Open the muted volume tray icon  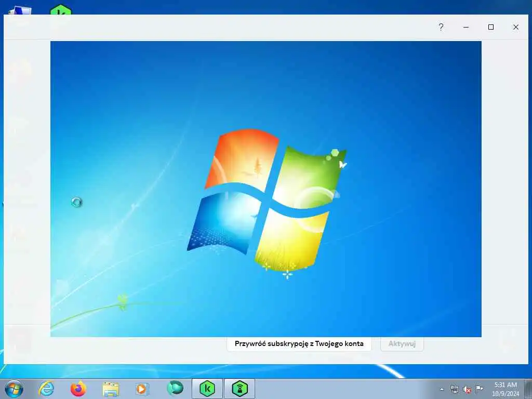pyautogui.click(x=467, y=389)
